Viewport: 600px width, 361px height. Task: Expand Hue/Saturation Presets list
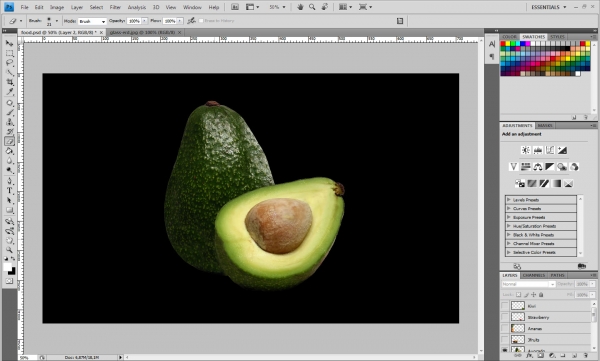point(509,226)
